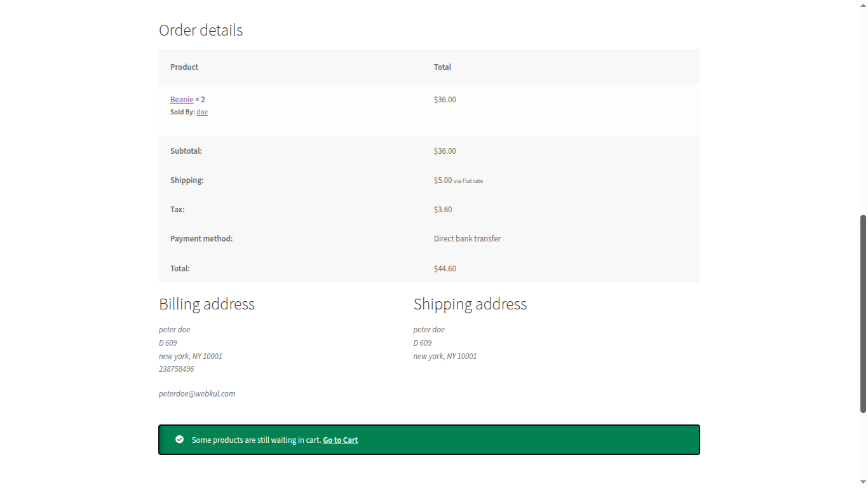Click the scrollbar down arrow
The height and width of the screenshot is (488, 868).
[x=863, y=482]
